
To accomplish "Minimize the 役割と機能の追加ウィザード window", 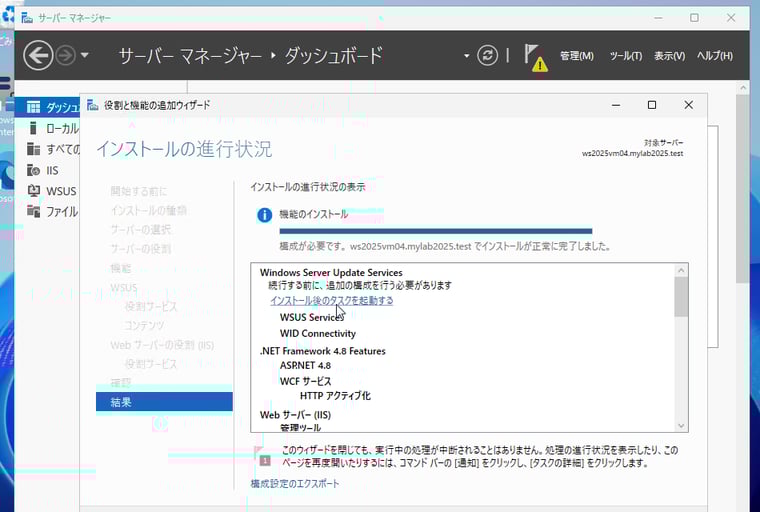I will pos(616,105).
